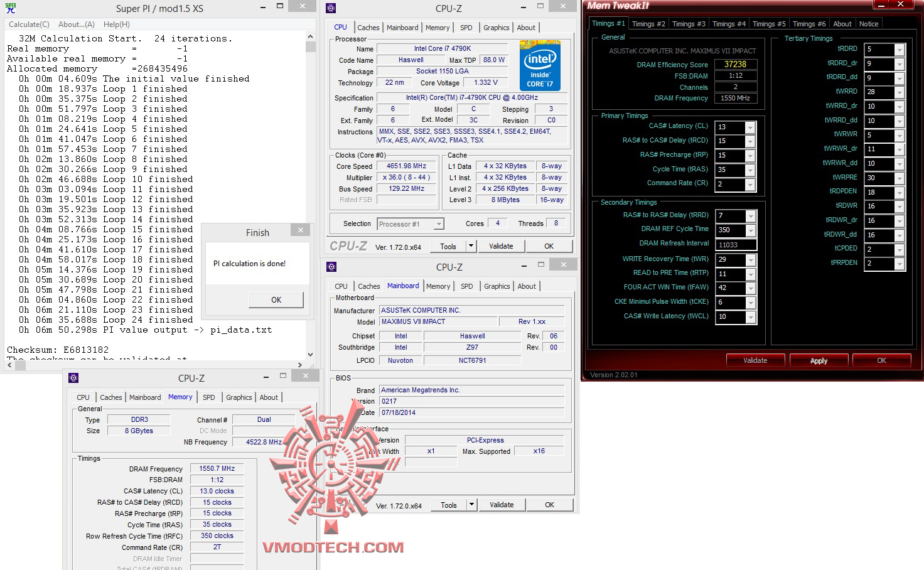The width and height of the screenshot is (924, 570).
Task: Click the CPU-Z icon in the CPU tab window title bar
Action: [331, 8]
